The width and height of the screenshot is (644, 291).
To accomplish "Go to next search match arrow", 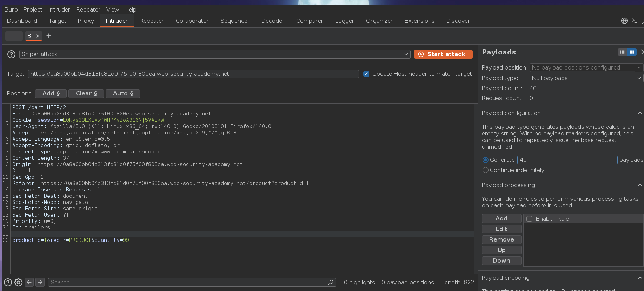I will (x=40, y=282).
